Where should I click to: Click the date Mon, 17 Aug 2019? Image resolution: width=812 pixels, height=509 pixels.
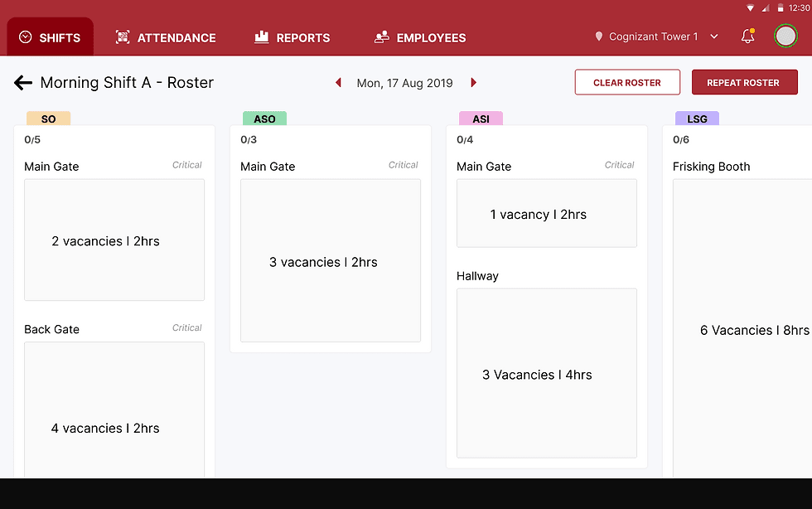[404, 83]
